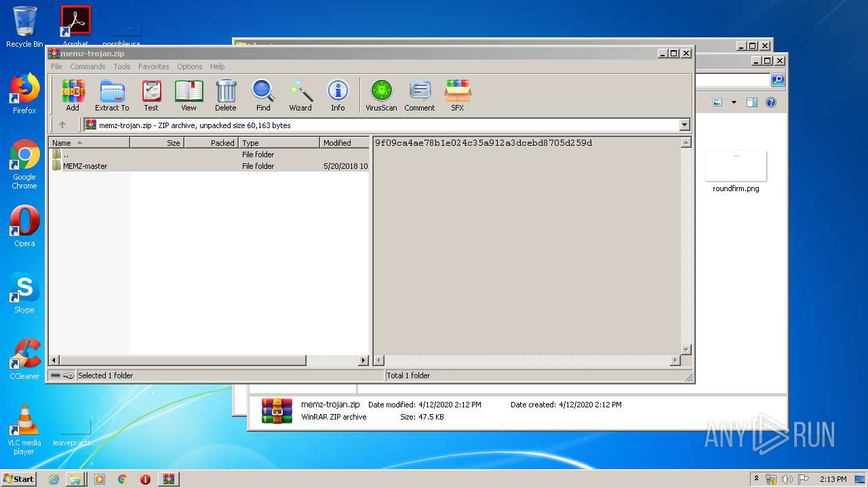Sort by Type column header
Viewport: 868px width, 488px height.
pyautogui.click(x=279, y=143)
